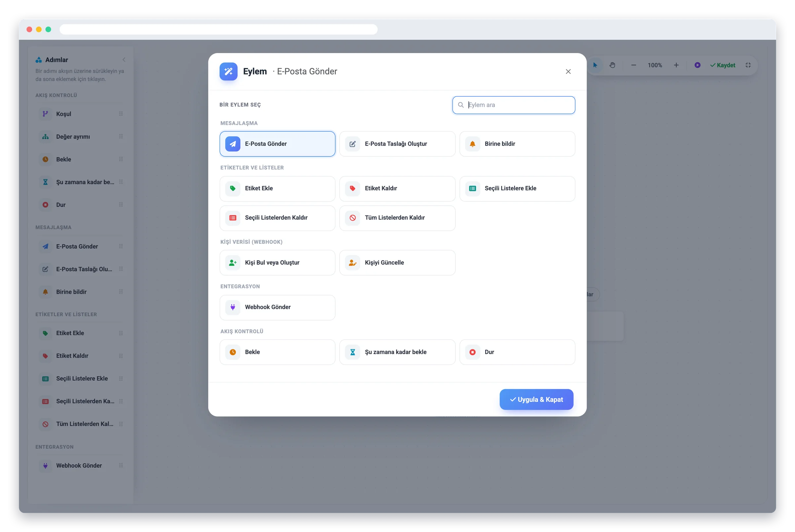Select the hand pan tool

[x=612, y=65]
